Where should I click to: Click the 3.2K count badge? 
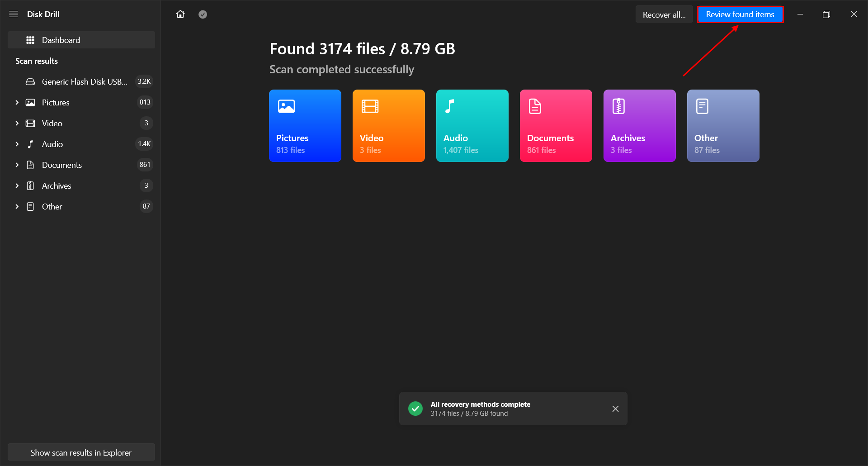point(144,81)
